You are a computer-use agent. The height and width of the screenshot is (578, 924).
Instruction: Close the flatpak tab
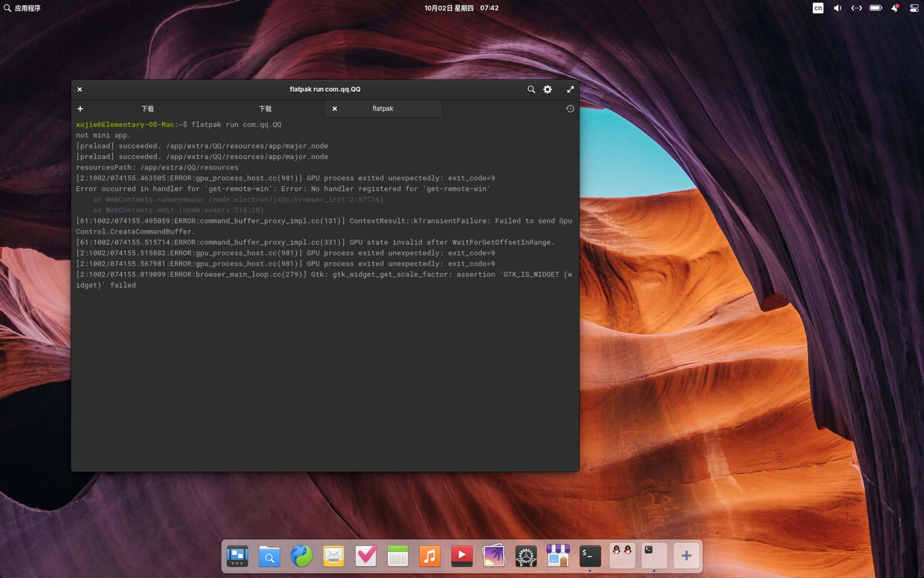(335, 109)
